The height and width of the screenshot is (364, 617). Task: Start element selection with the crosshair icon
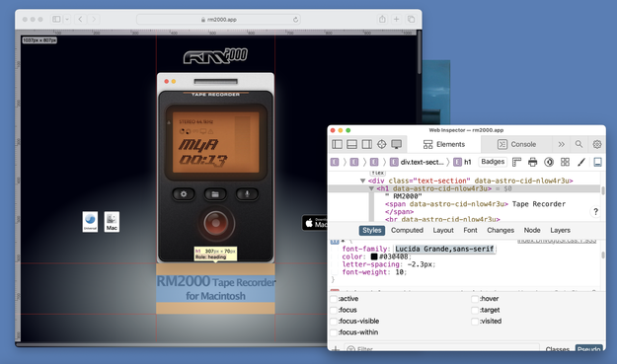tap(381, 144)
